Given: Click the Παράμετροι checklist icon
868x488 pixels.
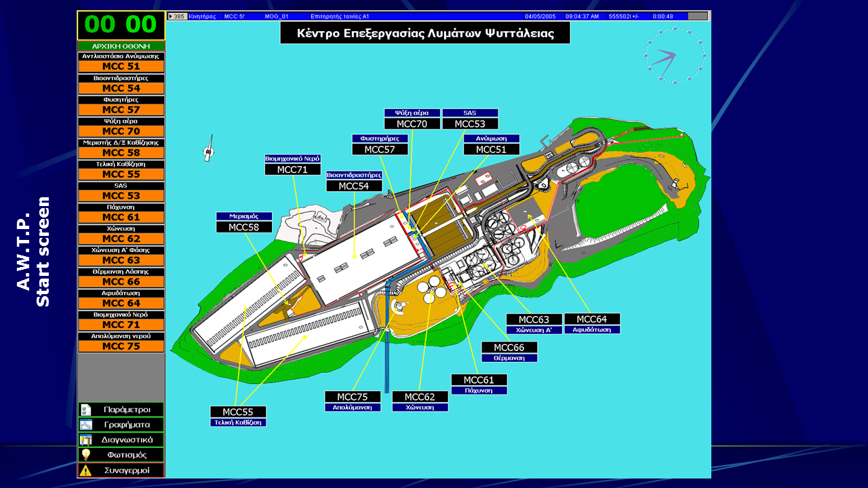Looking at the screenshot, I should pos(85,409).
